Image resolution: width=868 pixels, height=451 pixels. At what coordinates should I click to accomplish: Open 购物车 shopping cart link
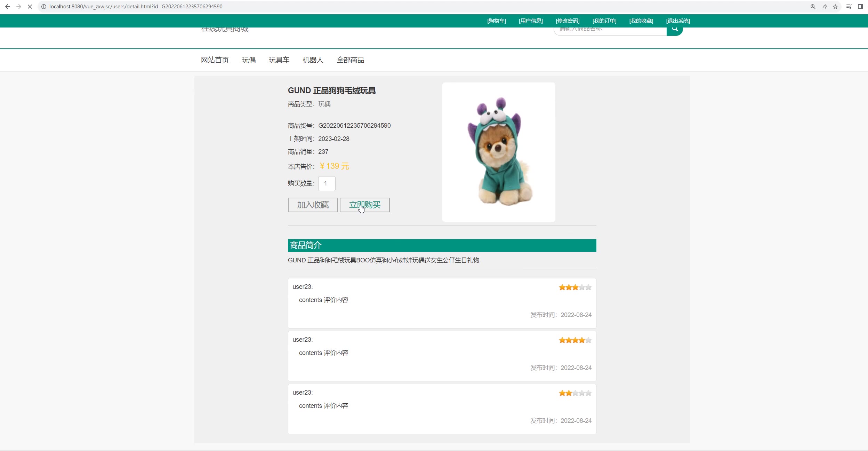496,21
